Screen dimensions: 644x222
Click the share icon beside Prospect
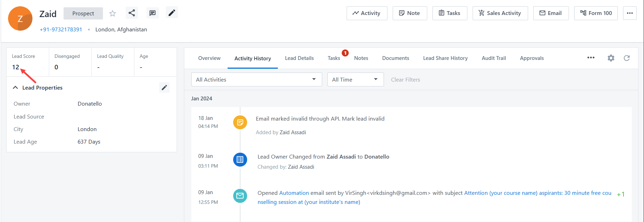point(132,13)
